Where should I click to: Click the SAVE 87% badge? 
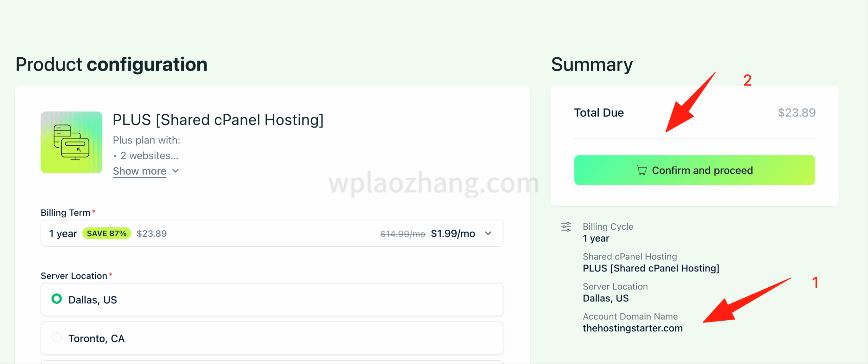[x=107, y=233]
